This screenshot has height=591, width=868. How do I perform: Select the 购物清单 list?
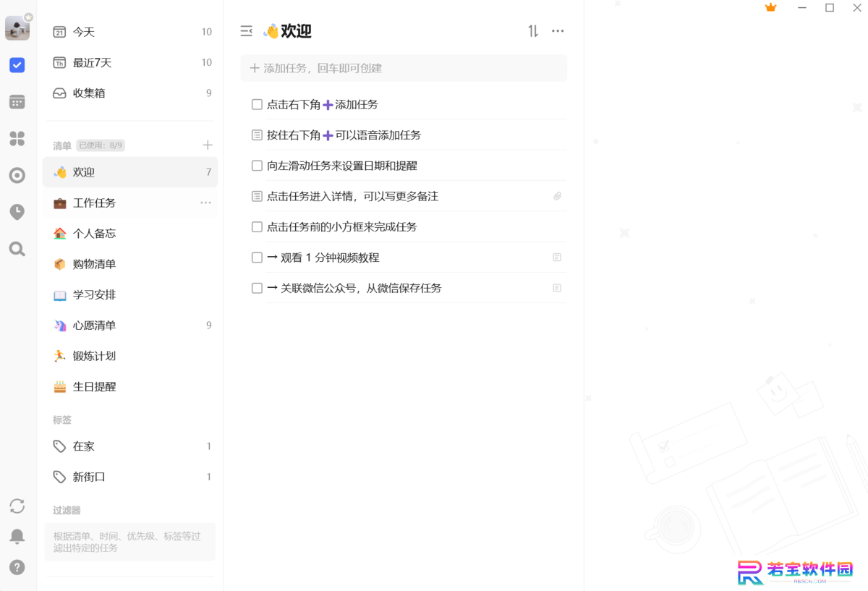(130, 264)
